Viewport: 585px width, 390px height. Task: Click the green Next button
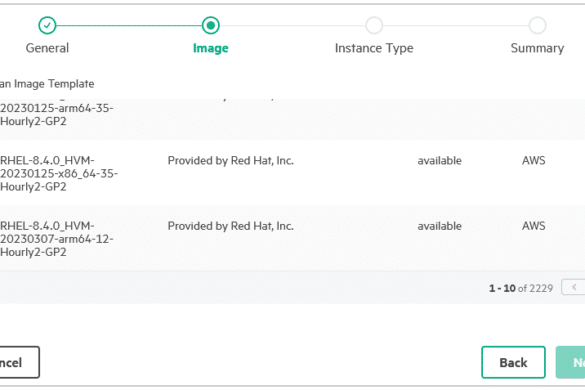(570, 362)
